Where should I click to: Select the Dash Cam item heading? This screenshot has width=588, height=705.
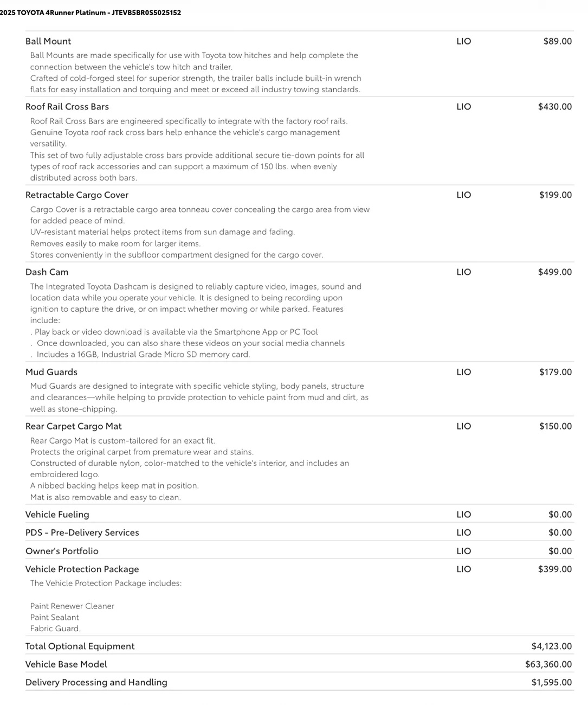click(x=47, y=272)
